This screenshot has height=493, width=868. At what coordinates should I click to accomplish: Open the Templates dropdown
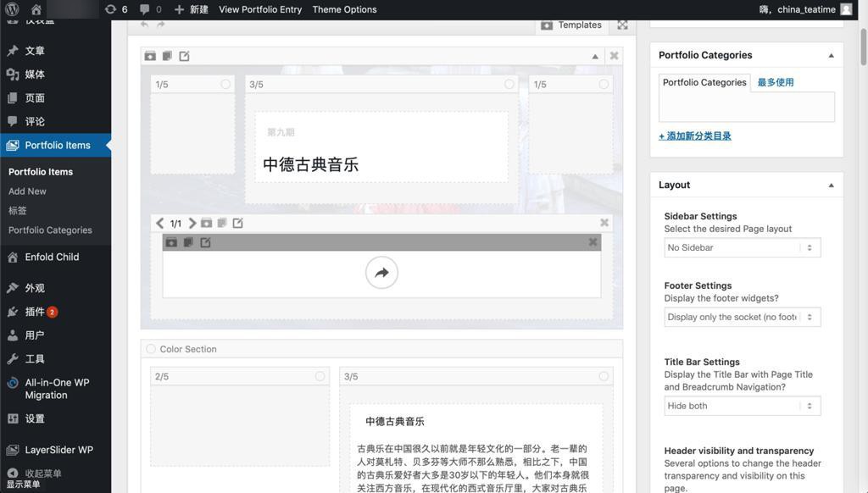pyautogui.click(x=570, y=25)
